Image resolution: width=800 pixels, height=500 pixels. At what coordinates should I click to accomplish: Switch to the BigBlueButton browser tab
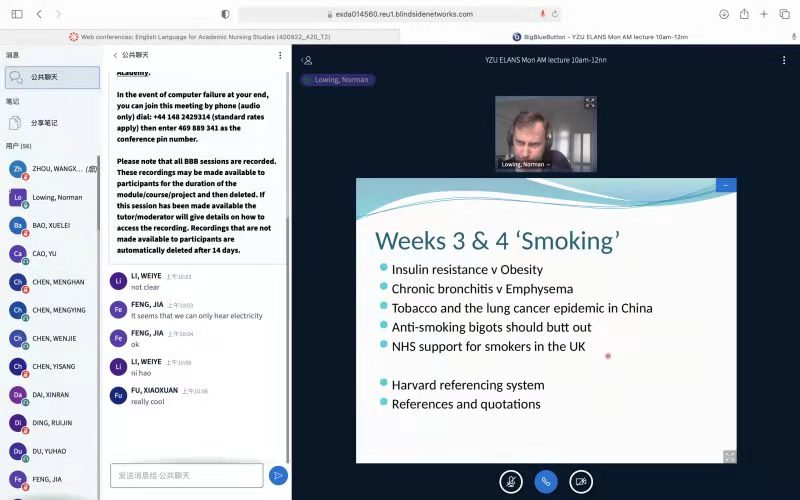point(598,36)
